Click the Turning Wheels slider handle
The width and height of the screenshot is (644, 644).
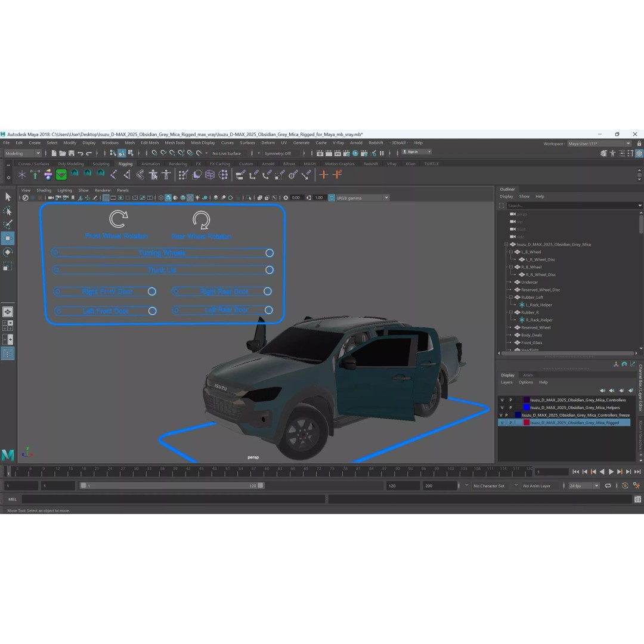(270, 253)
